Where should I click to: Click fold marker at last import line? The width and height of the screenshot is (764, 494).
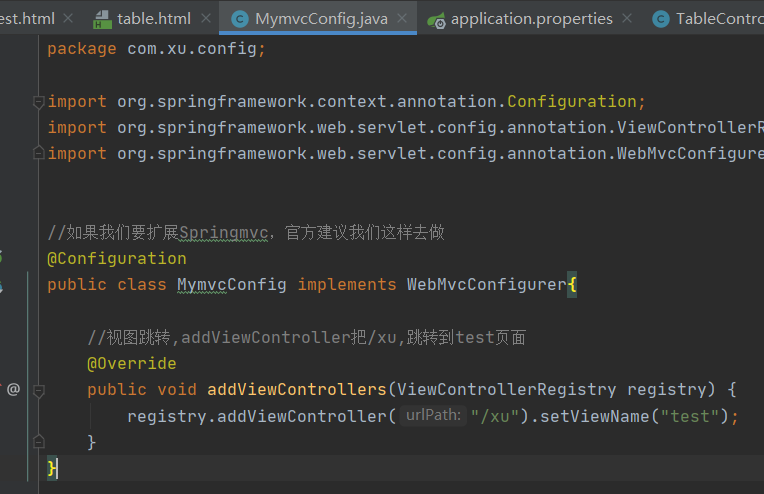point(38,153)
